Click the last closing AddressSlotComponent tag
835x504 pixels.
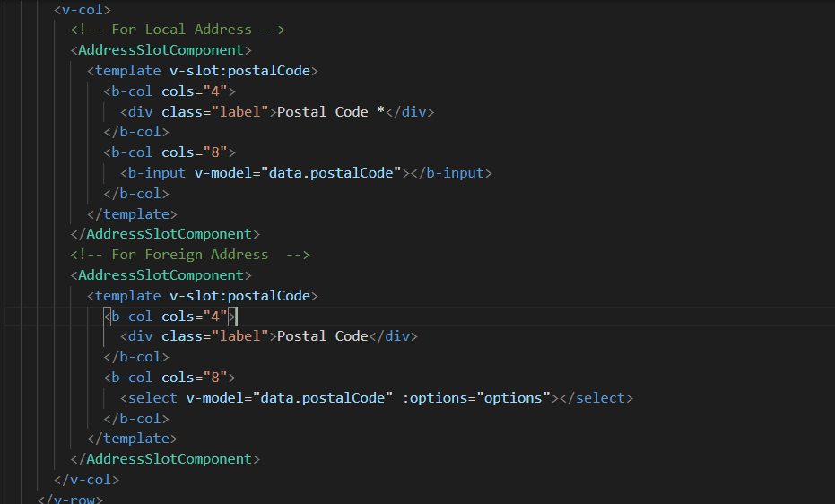pos(165,459)
